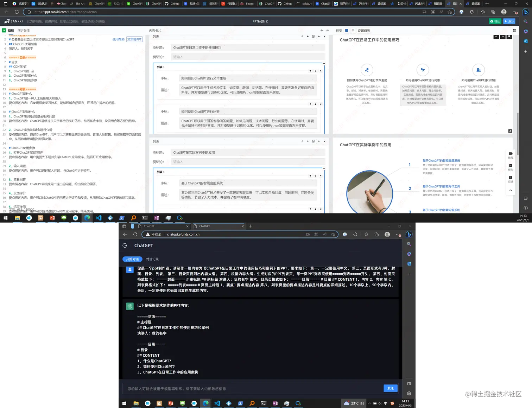The width and height of the screenshot is (532, 408).
Task: Open the colab.re tab in top browser
Action: (x=305, y=4)
